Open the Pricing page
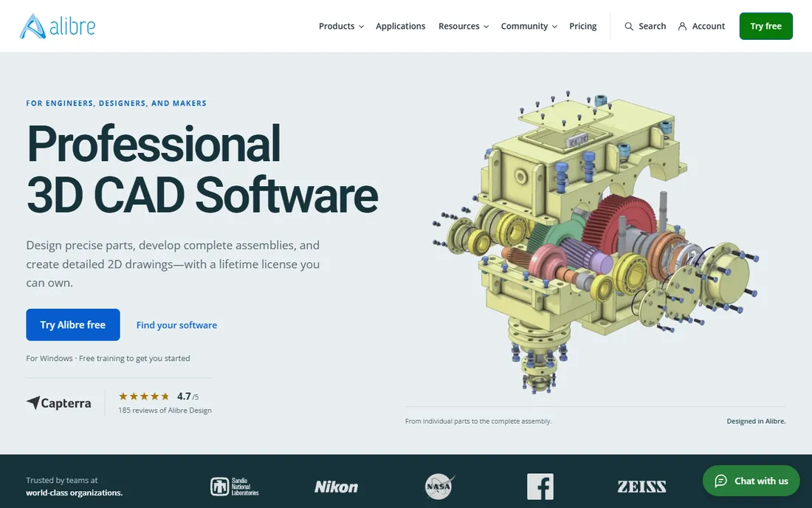This screenshot has width=812, height=508. (582, 27)
